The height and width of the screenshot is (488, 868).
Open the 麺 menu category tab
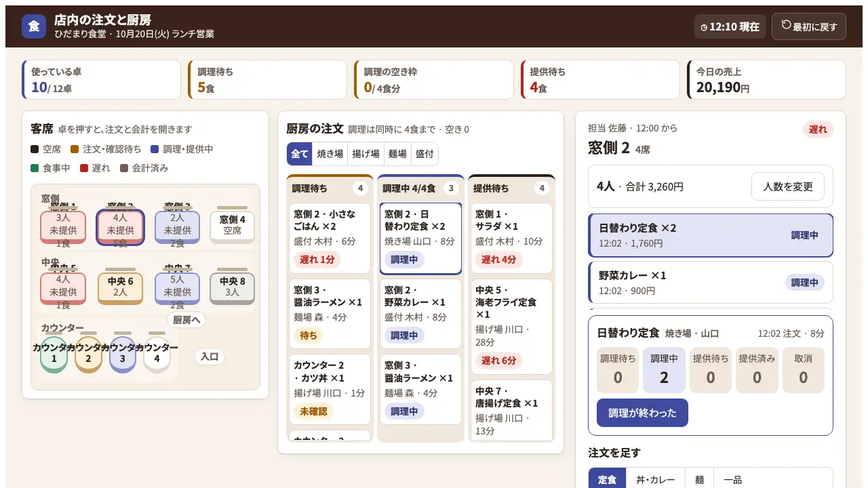click(700, 479)
